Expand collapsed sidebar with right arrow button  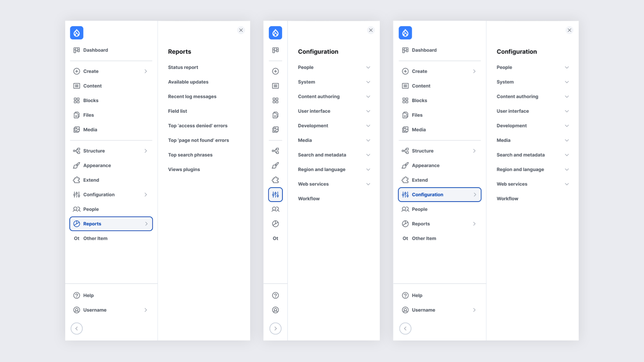[275, 329]
